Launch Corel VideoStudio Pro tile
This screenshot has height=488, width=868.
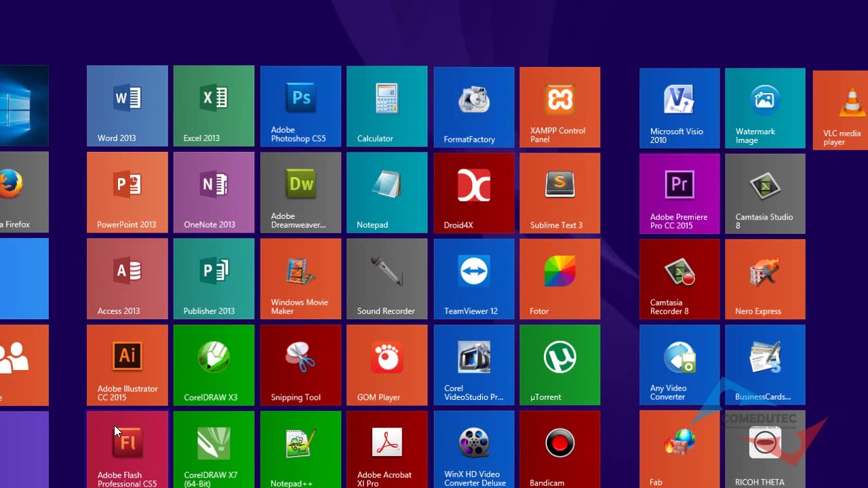(474, 365)
